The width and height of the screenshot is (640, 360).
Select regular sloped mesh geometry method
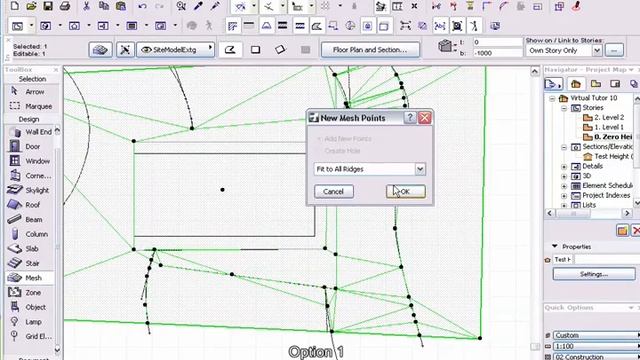click(305, 50)
